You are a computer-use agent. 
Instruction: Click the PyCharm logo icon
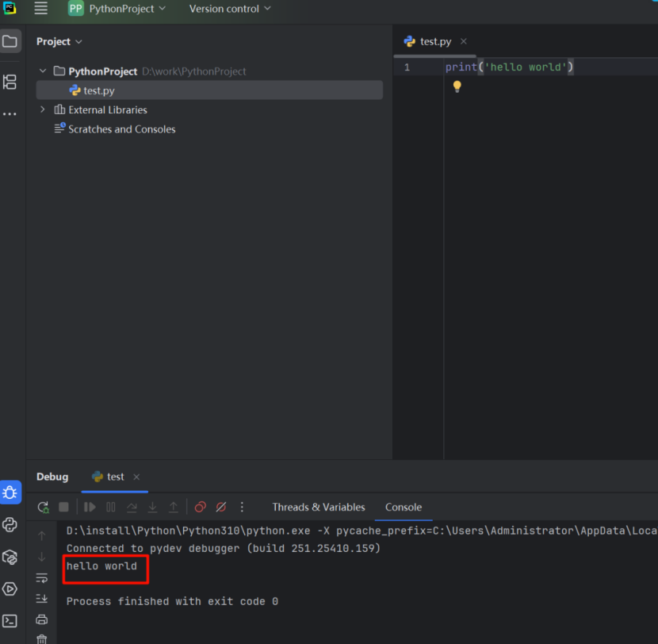[10, 8]
